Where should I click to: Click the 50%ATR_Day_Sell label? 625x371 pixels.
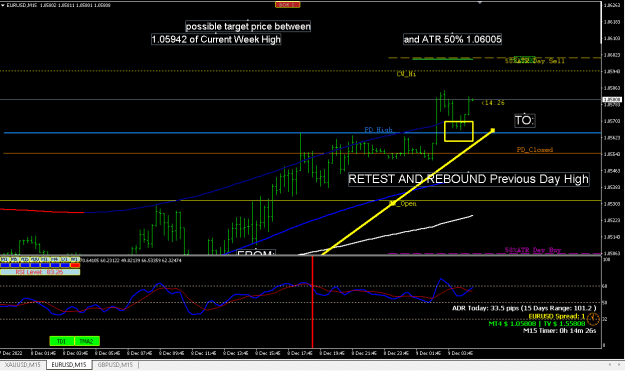tap(535, 61)
